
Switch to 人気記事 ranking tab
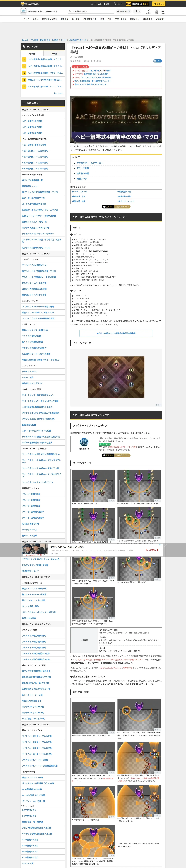click(x=32, y=54)
